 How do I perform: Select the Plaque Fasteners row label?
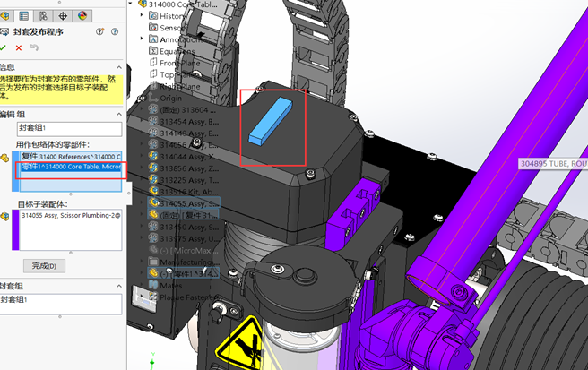coord(189,297)
